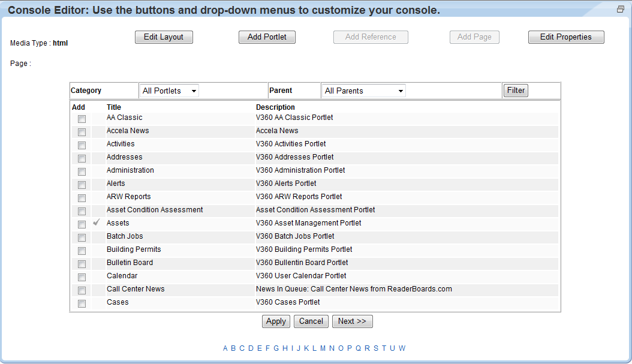Apply the console changes
The height and width of the screenshot is (364, 632).
(276, 321)
